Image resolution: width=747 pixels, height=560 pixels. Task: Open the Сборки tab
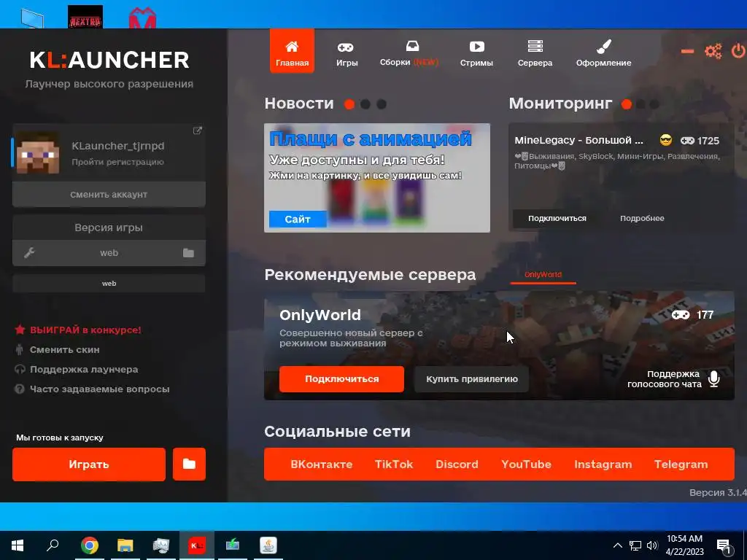[x=409, y=53]
